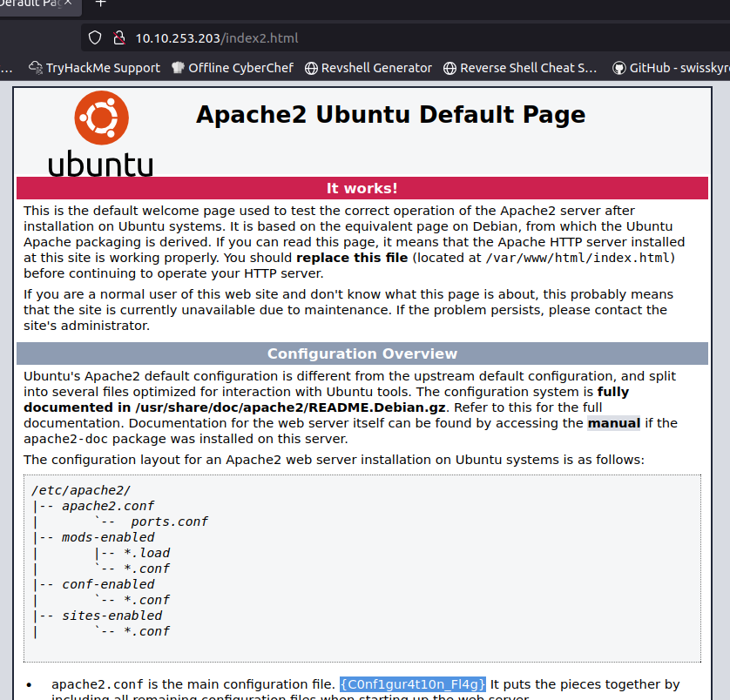
Task: Click the 'Apache2 Ubuntu Default Page' heading
Action: (390, 115)
